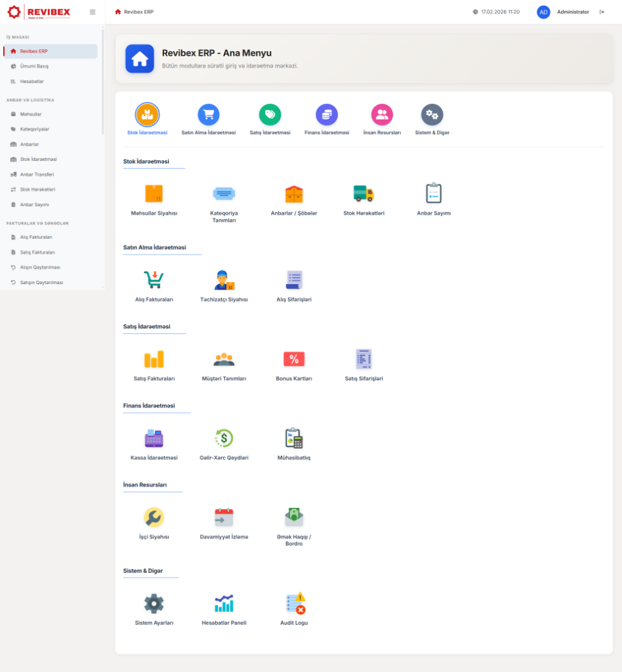Select the Gəlir-Xərc Qeydləri icon
Screen dimensions: 622x672
coord(224,438)
